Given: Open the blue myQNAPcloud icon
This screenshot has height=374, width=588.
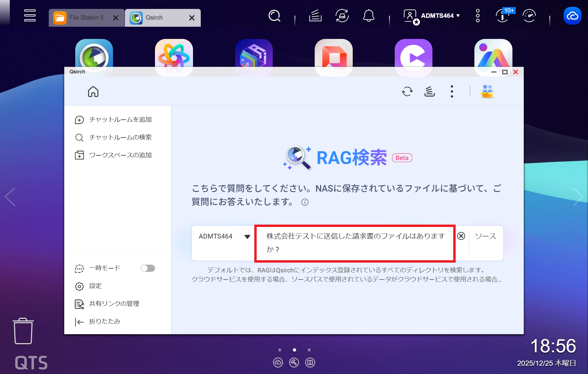Looking at the screenshot, I should (x=572, y=16).
